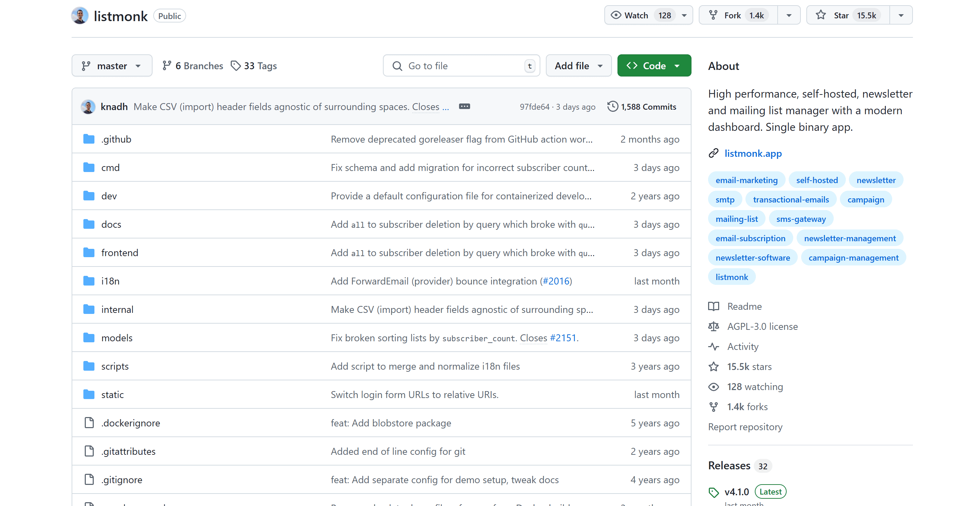Click the tag icon next to 33 Tags
This screenshot has height=506, width=980.
[236, 65]
